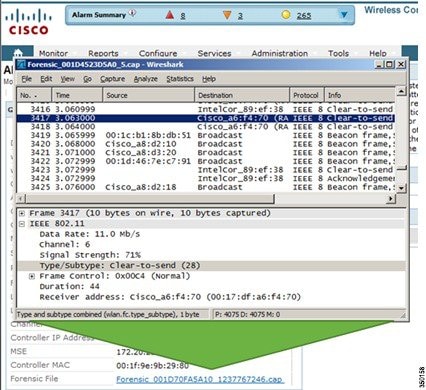The width and height of the screenshot is (426, 390).
Task: Select packet 3421 from Cisco_a8:d3:20
Action: (206, 153)
